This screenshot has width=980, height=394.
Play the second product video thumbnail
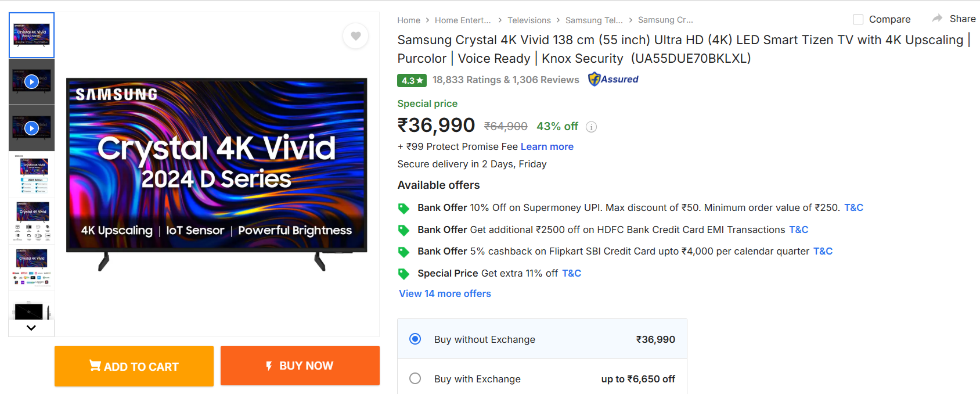32,128
